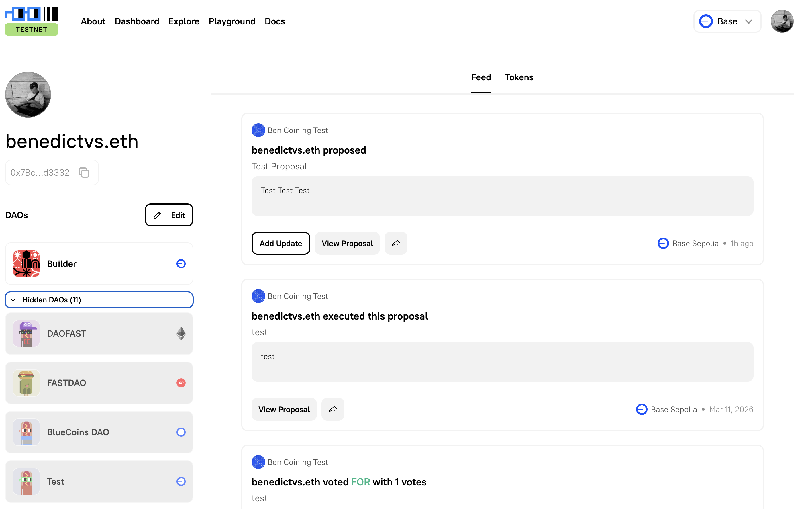Toggle the Base chain icon on BlueCoins DAO
Image resolution: width=812 pixels, height=509 pixels.
[181, 432]
